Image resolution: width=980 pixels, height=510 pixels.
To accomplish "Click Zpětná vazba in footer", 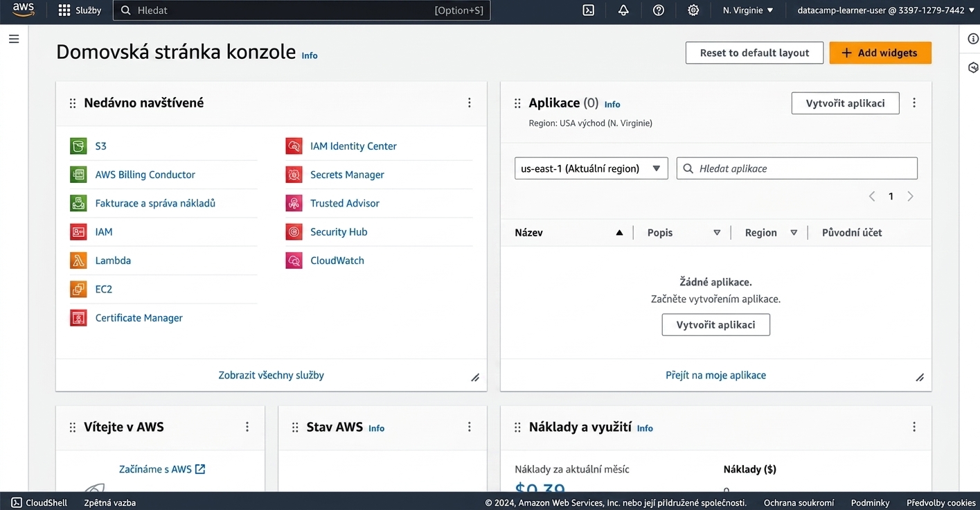I will (x=110, y=502).
